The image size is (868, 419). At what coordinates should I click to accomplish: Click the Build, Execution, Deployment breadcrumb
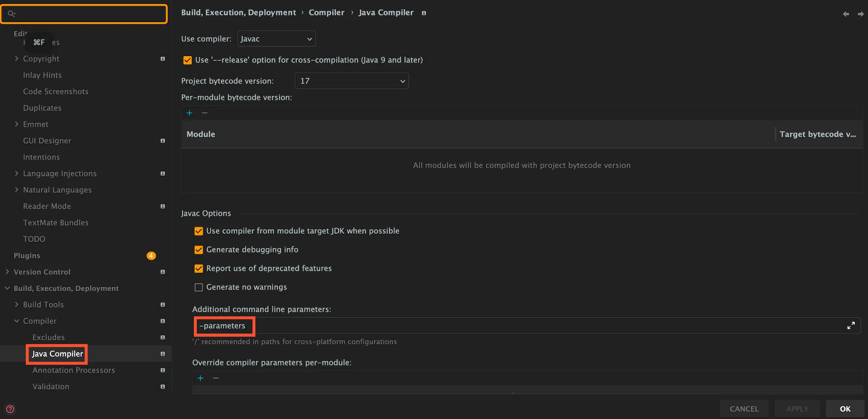[239, 13]
